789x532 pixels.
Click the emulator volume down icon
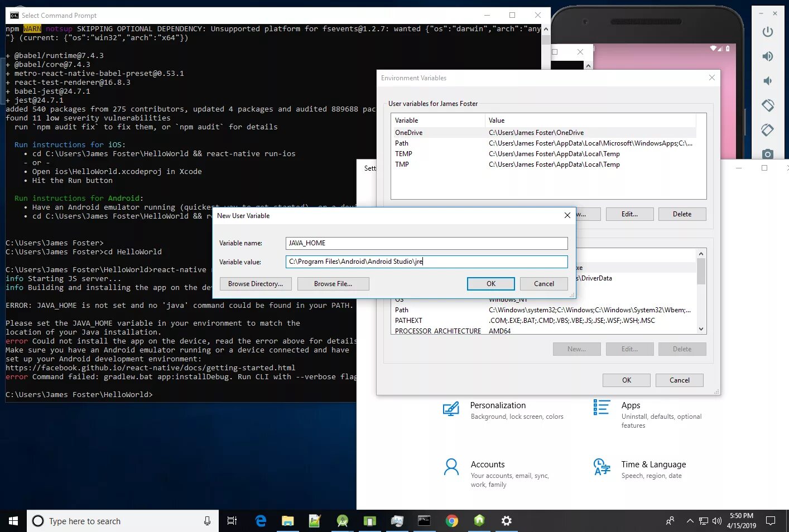pos(768,81)
